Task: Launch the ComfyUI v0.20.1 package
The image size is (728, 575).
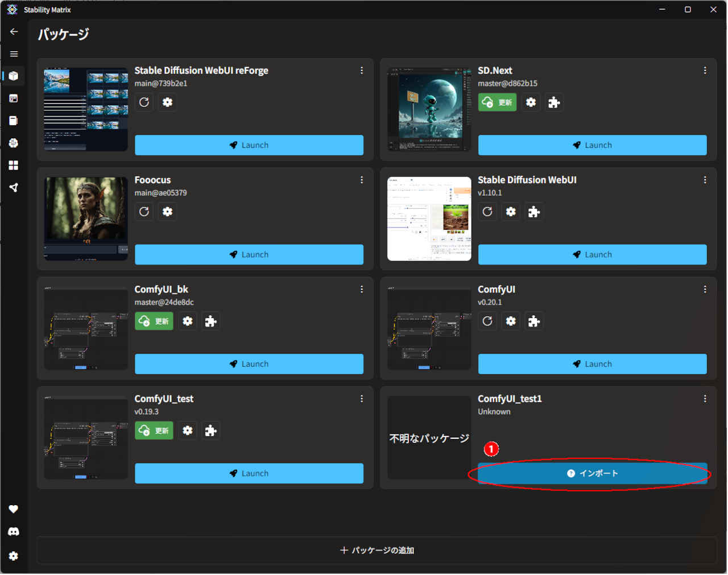Action: coord(593,364)
